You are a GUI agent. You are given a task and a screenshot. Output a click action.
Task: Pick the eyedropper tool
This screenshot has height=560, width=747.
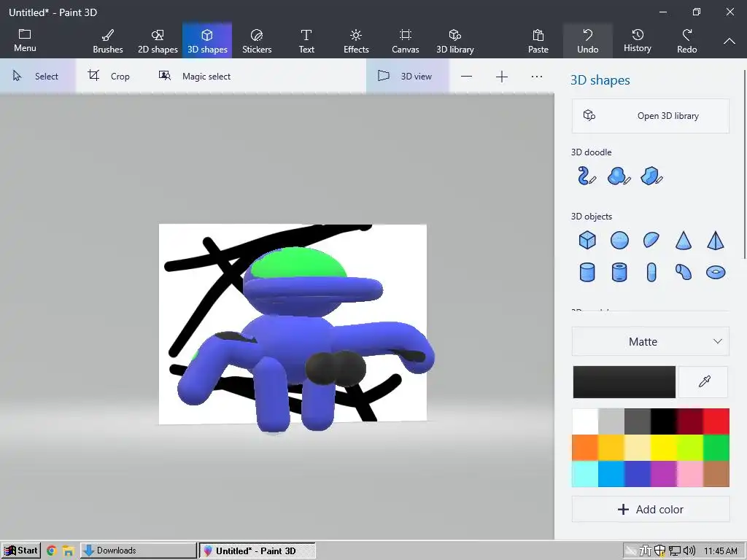coord(704,381)
